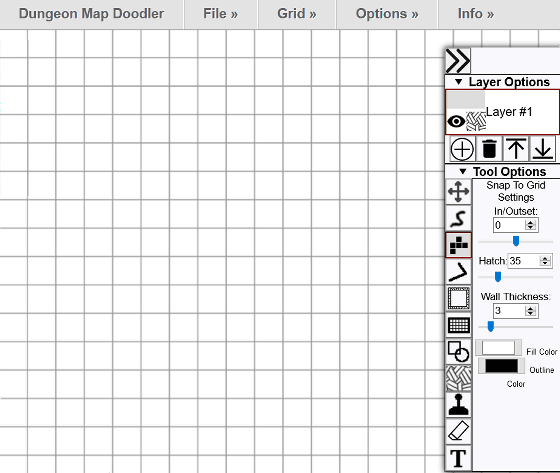The height and width of the screenshot is (473, 560).
Task: Add a new layer with plus icon
Action: tap(462, 149)
